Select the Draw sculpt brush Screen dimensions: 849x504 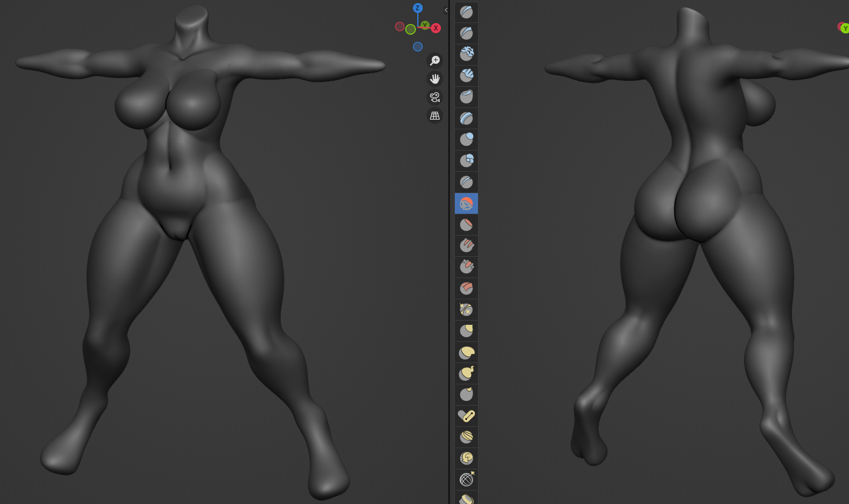tap(466, 12)
